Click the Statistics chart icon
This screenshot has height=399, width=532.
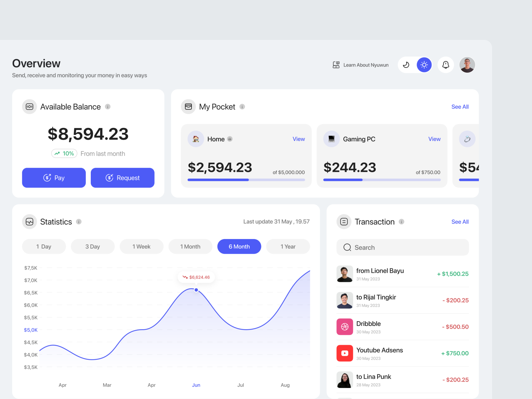[30, 221]
